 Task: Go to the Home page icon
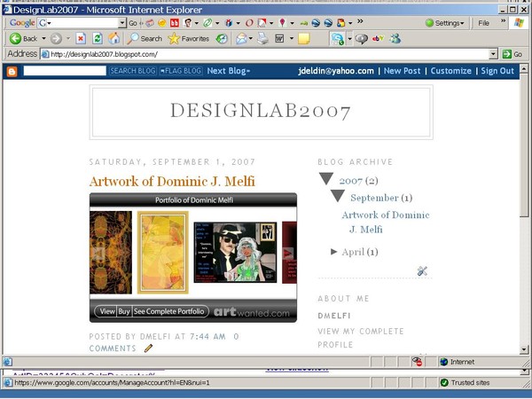114,39
